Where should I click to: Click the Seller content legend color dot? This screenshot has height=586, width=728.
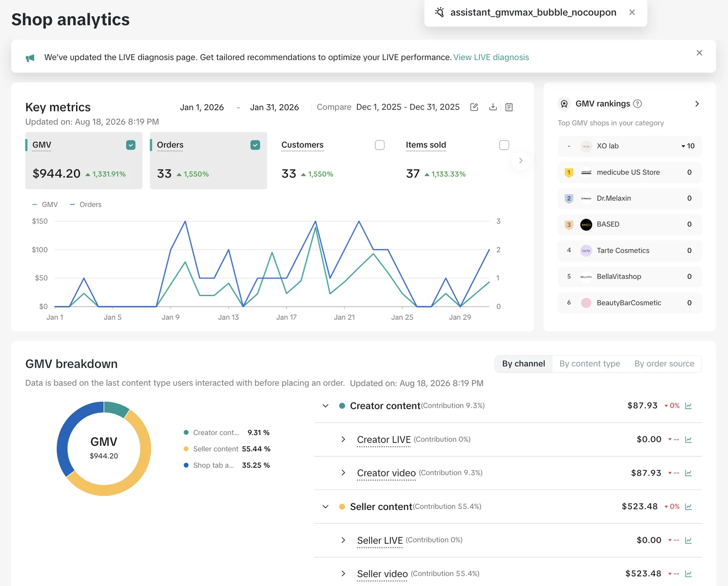coord(186,449)
